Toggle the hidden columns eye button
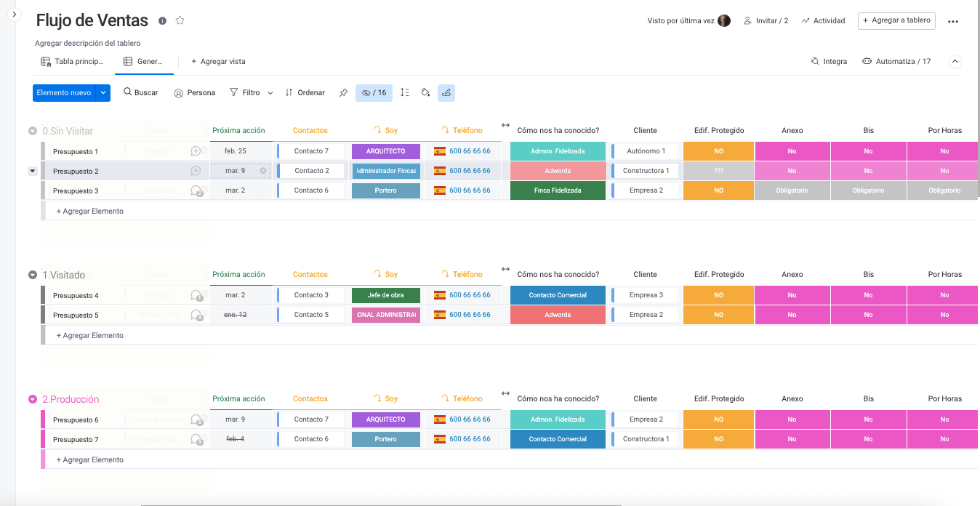This screenshot has width=980, height=506. point(374,93)
